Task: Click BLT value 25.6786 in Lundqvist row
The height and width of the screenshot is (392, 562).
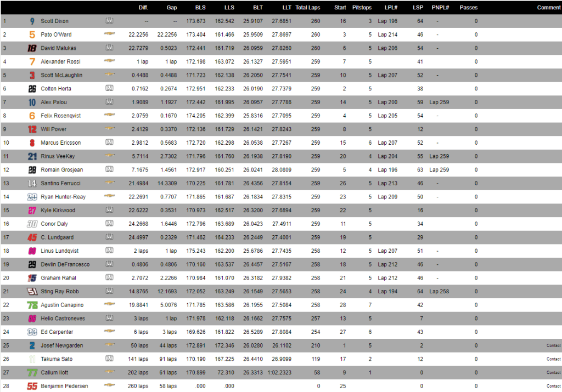Action: tap(253, 251)
